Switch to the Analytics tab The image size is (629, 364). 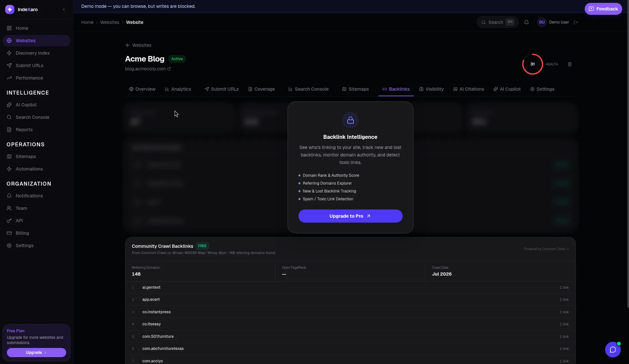coord(178,89)
